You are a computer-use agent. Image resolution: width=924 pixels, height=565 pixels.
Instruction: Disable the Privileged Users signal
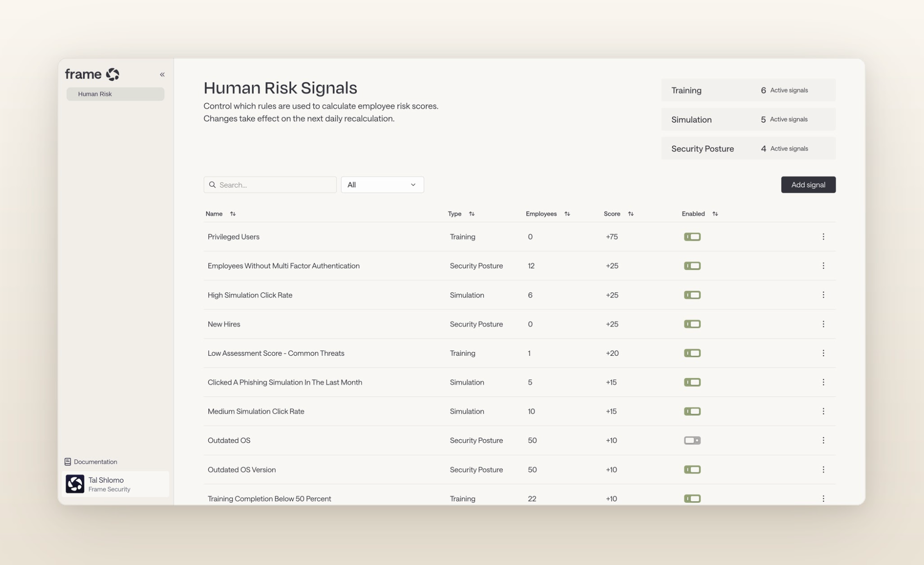[692, 237]
